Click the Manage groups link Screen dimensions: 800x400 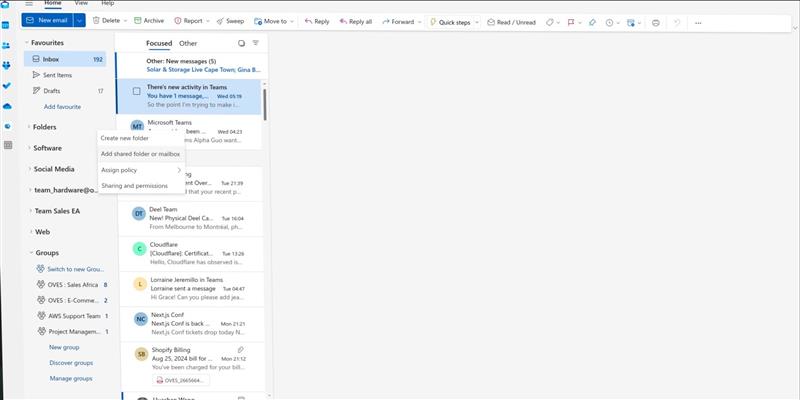(71, 379)
